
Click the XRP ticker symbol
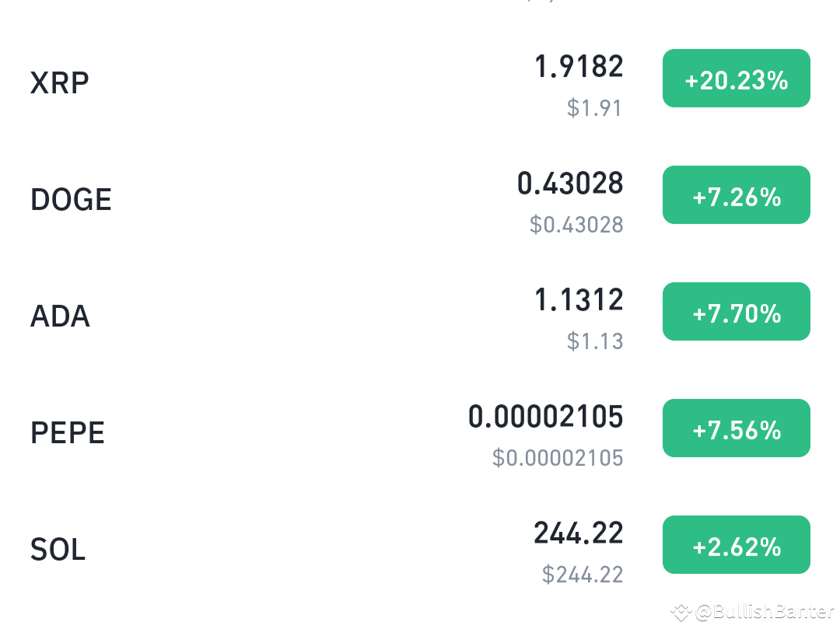point(59,82)
